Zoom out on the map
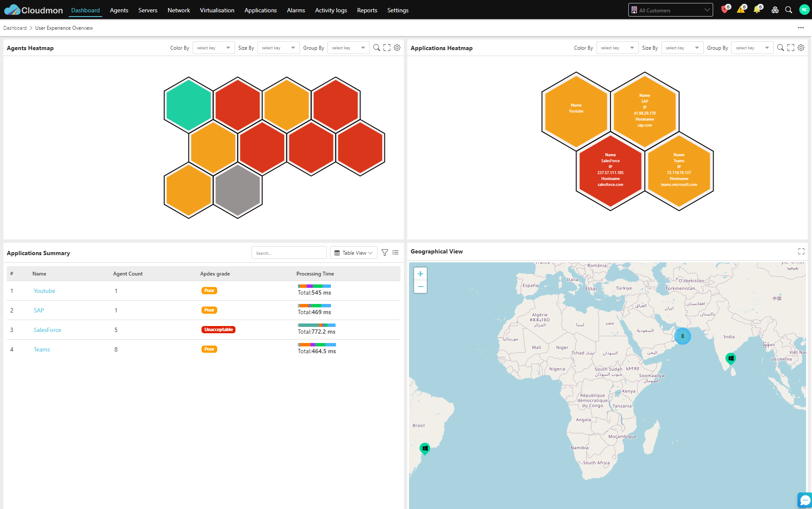812x509 pixels. coord(420,287)
